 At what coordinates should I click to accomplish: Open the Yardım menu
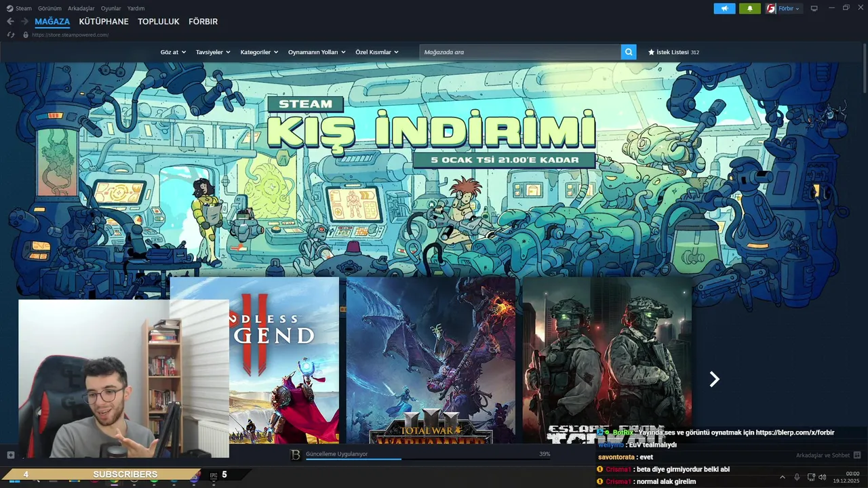[136, 8]
